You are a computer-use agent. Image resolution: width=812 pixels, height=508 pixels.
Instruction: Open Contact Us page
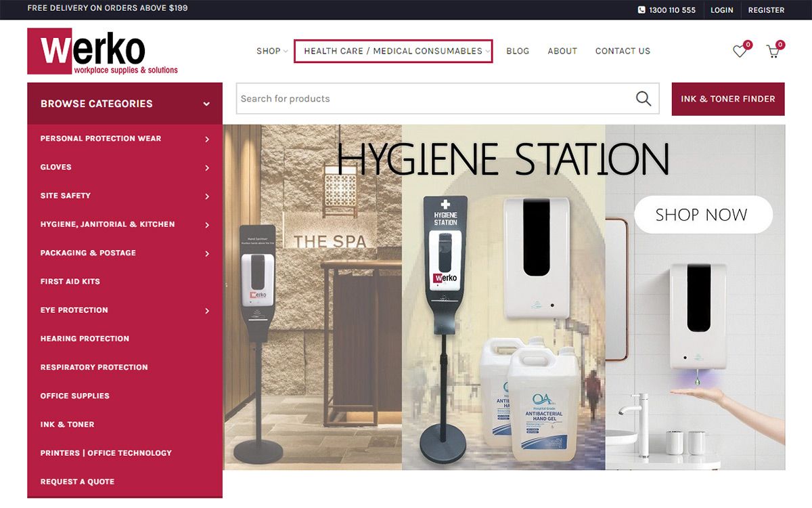pos(623,51)
